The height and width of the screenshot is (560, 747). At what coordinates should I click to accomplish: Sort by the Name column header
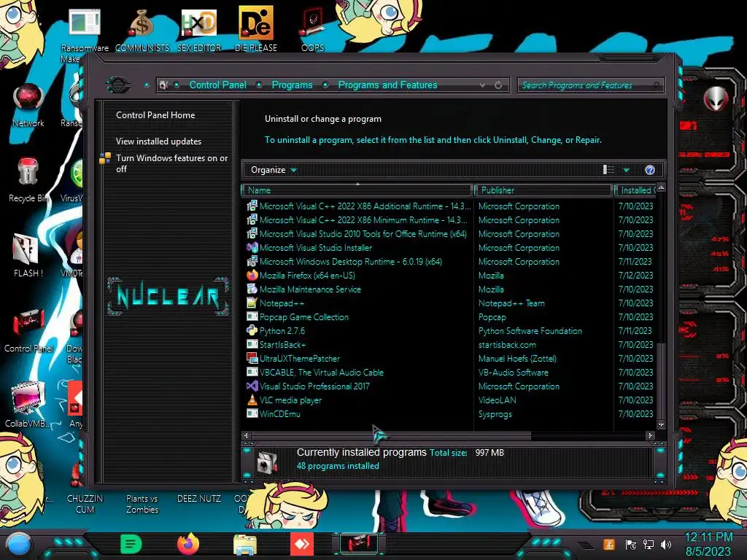(x=357, y=190)
